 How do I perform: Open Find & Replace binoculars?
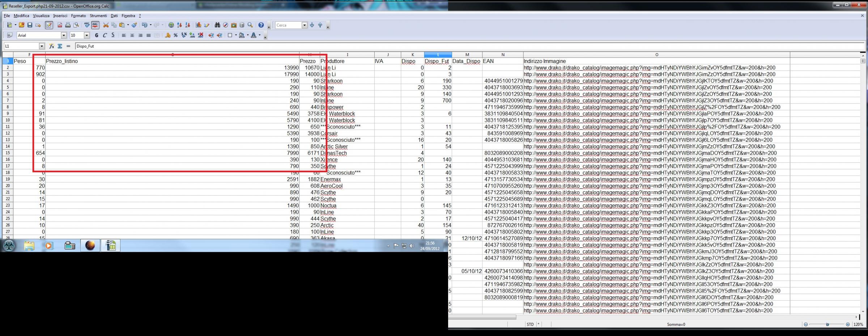pos(217,25)
